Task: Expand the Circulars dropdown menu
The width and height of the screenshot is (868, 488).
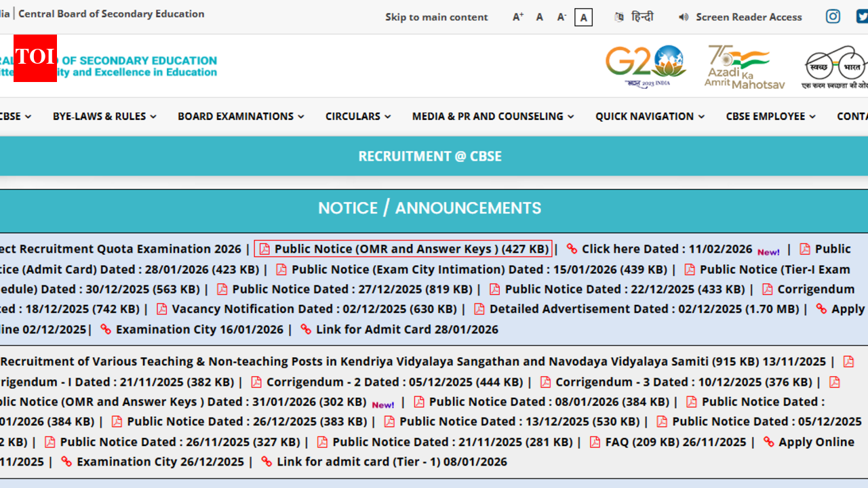Action: (358, 117)
